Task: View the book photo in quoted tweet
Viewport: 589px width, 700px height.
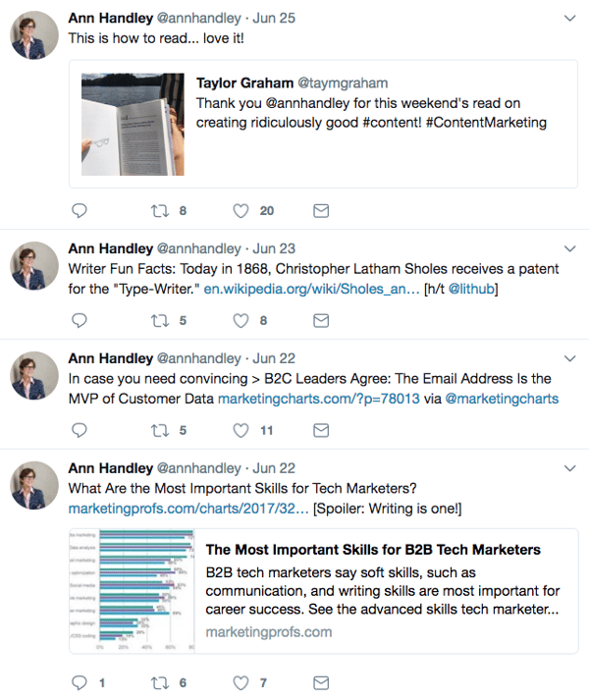Action: [132, 124]
